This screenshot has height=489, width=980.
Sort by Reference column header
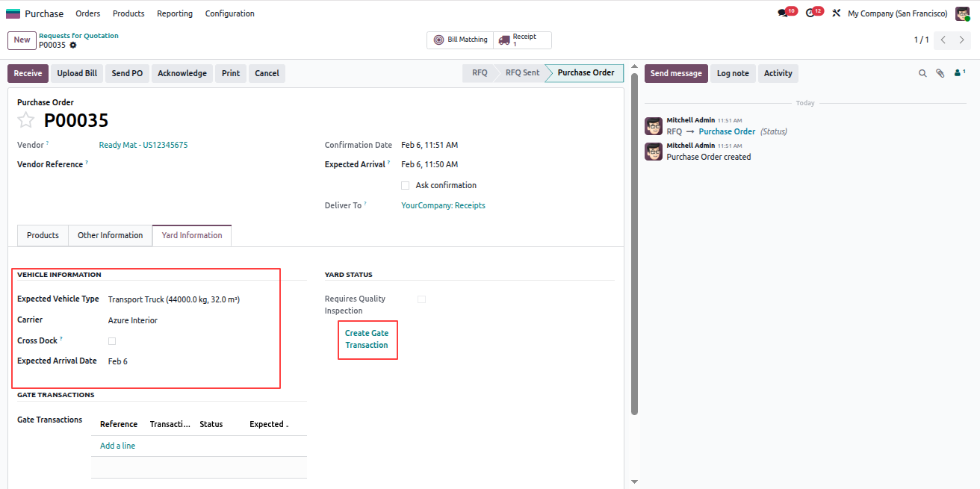(118, 424)
